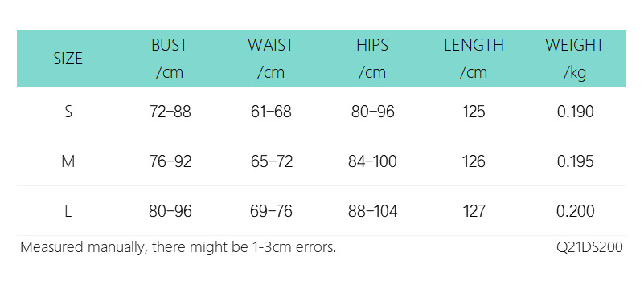Click the LENGTH /cm header
The width and height of the screenshot is (644, 301).
474,59
